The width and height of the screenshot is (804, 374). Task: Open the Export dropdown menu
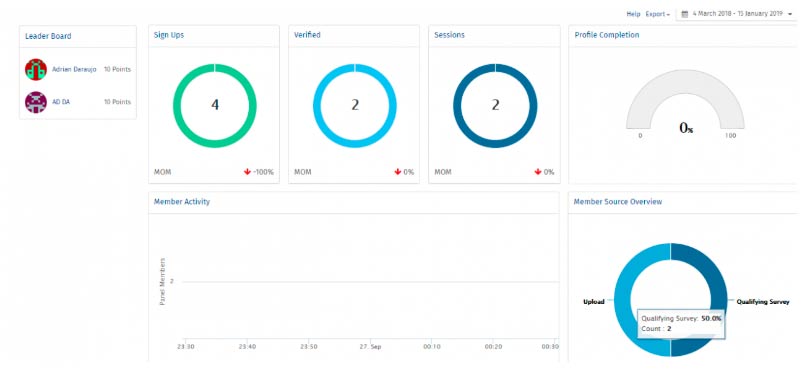[x=657, y=14]
